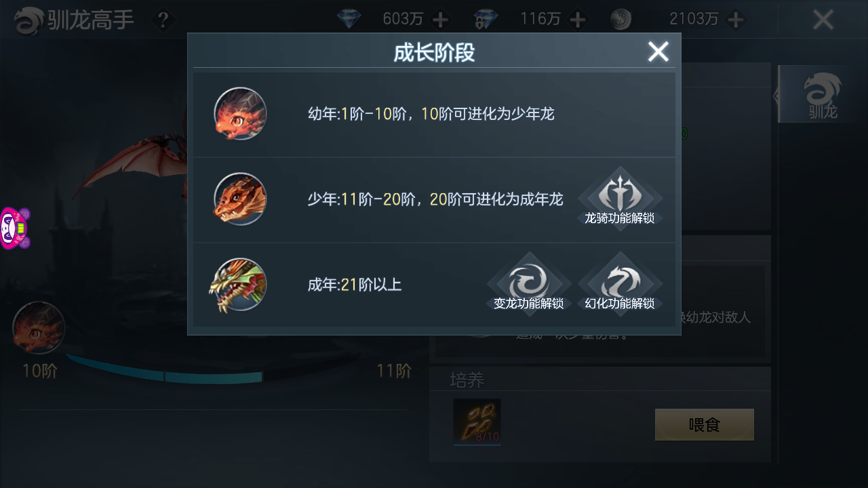This screenshot has height=488, width=868.
Task: Click the 驯龙高手 title logo
Action: tap(75, 20)
